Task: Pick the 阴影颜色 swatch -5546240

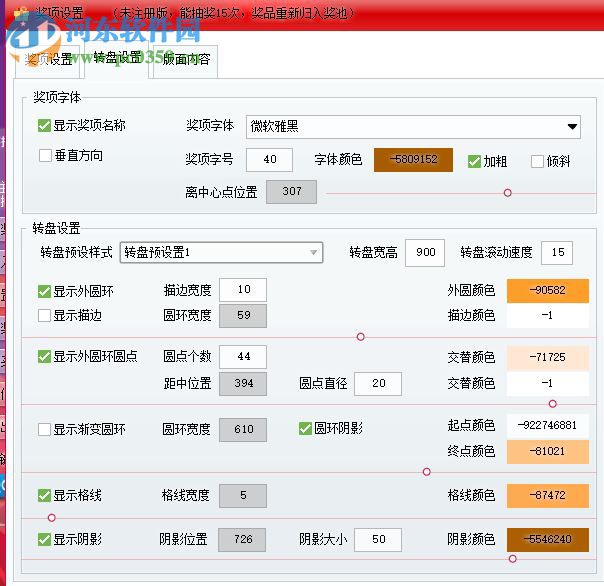Action: pyautogui.click(x=547, y=539)
